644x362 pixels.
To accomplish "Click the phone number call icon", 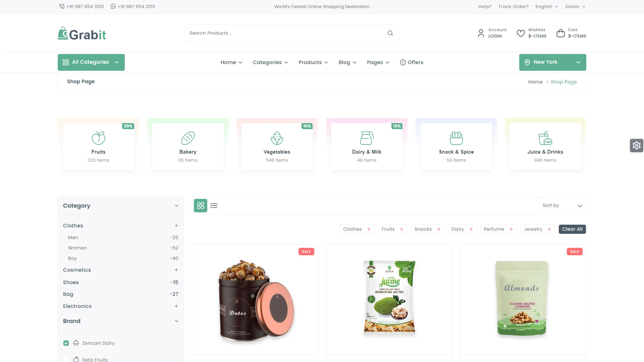I will pyautogui.click(x=62, y=6).
